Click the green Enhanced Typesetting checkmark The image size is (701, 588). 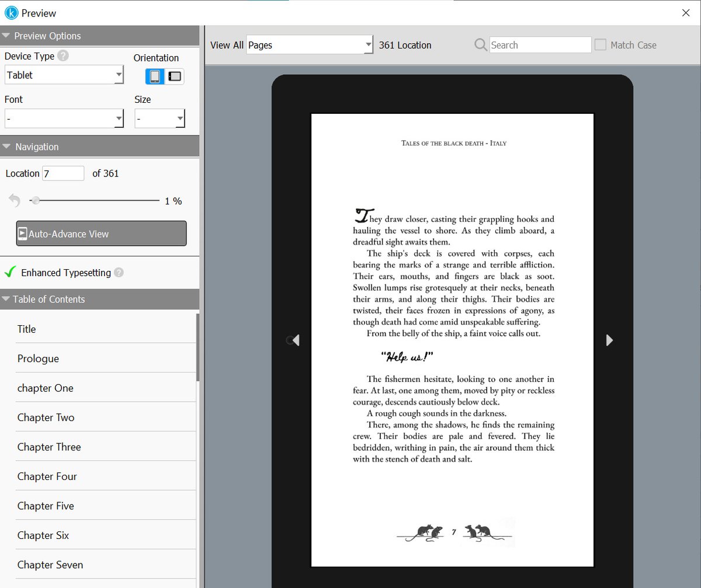pos(10,272)
